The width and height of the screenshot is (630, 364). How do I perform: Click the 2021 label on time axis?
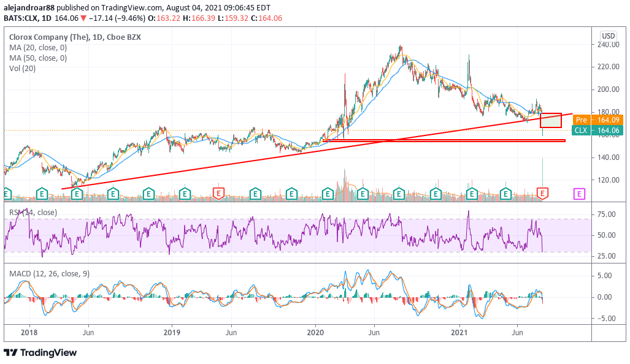[459, 333]
